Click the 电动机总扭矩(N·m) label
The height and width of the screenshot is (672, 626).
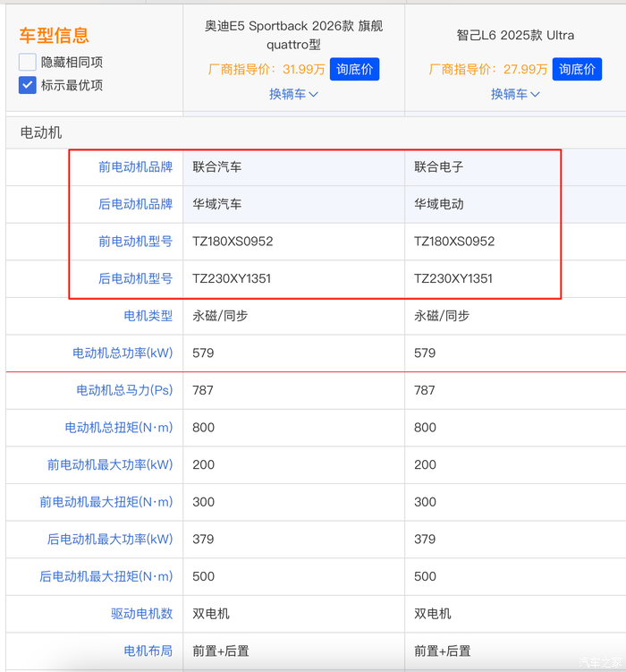(x=119, y=428)
